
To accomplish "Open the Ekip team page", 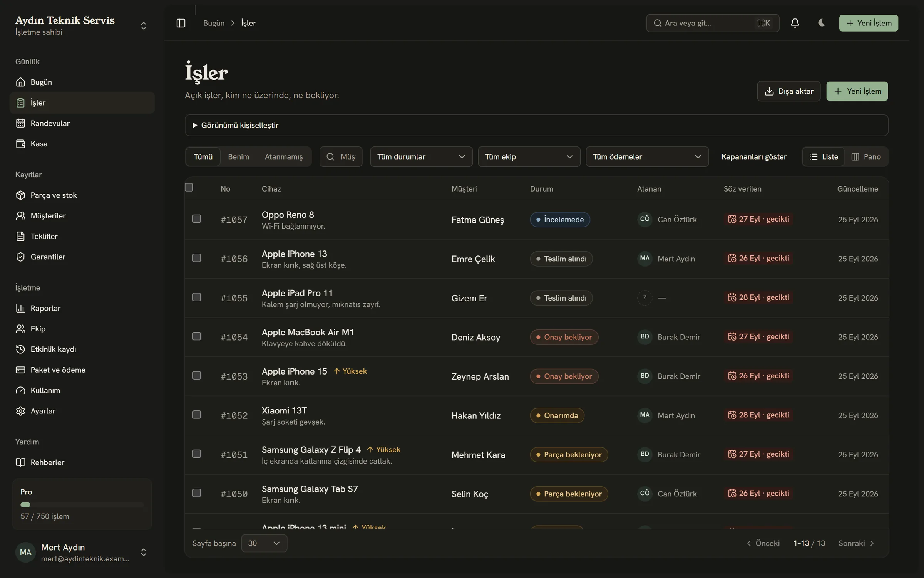I will point(82,329).
